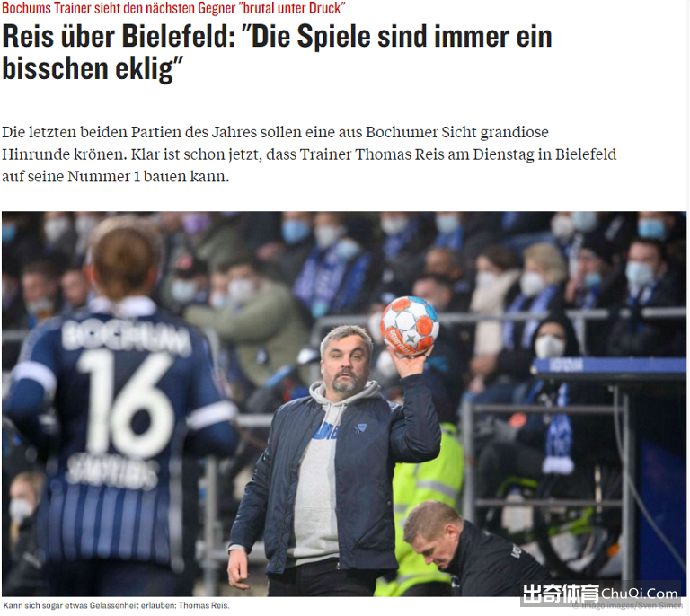Open the headline "Reis über Bielefeld"
690x616 pixels.
pyautogui.click(x=277, y=52)
